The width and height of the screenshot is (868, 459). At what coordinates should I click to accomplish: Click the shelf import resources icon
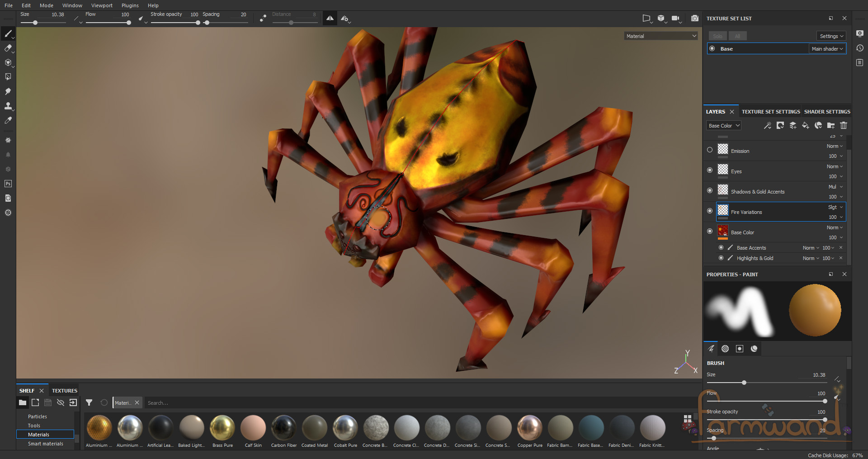[73, 402]
